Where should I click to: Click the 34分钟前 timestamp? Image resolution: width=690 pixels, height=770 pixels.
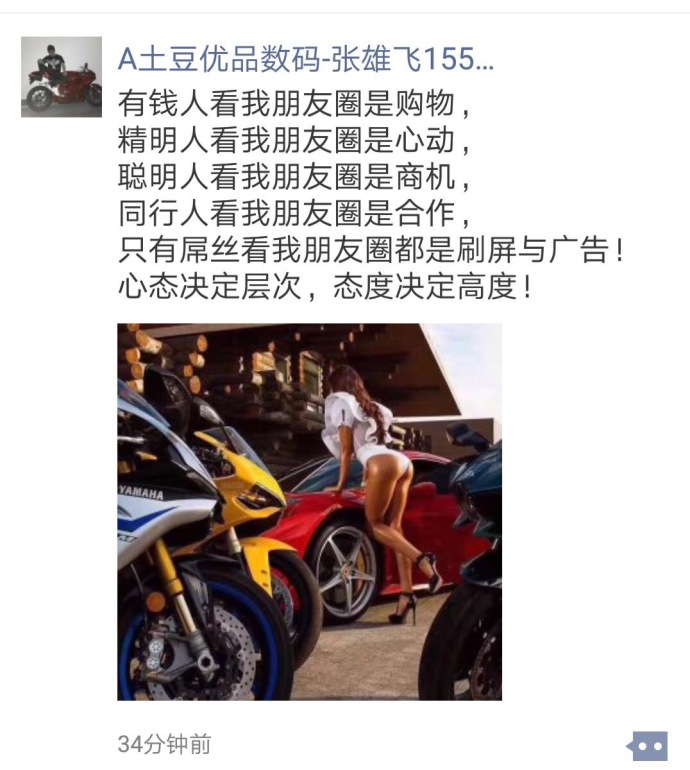coord(165,744)
